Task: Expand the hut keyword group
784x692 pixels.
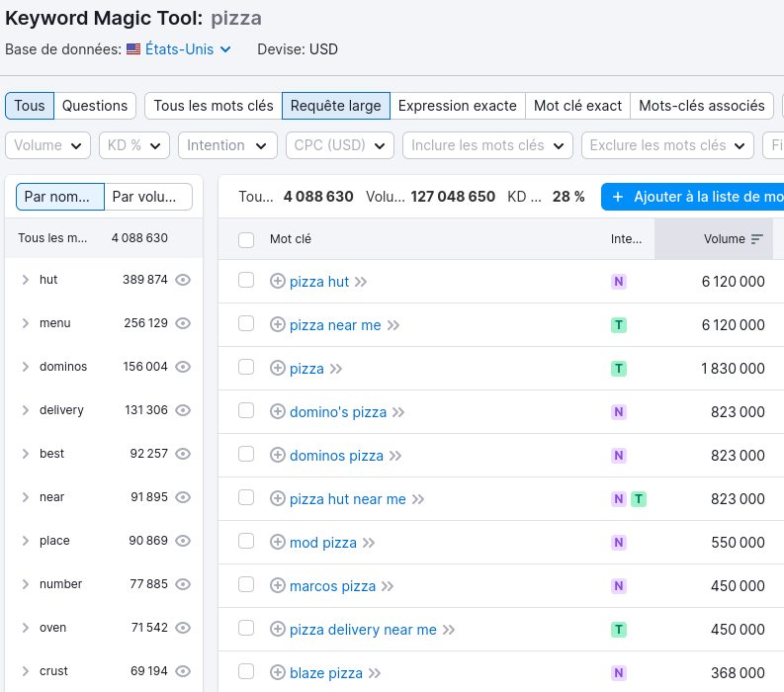Action: click(26, 280)
